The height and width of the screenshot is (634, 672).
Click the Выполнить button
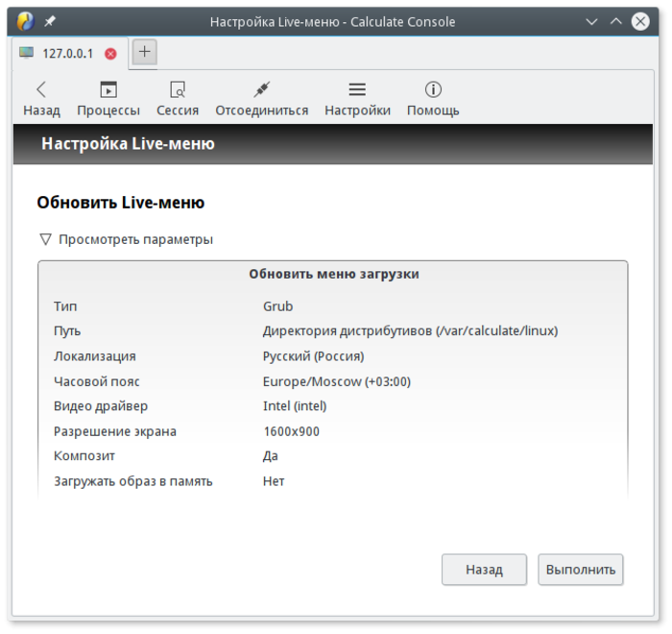click(x=580, y=570)
